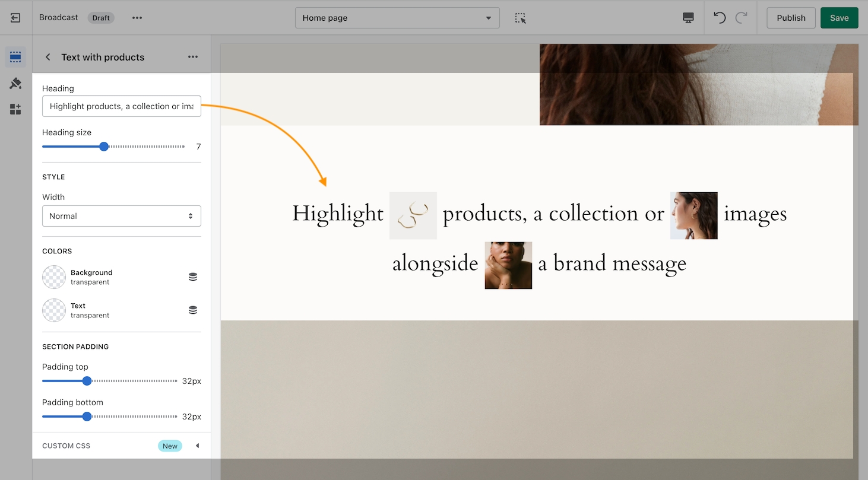The width and height of the screenshot is (868, 480).
Task: Switch the desktop preview device icon
Action: pyautogui.click(x=688, y=18)
